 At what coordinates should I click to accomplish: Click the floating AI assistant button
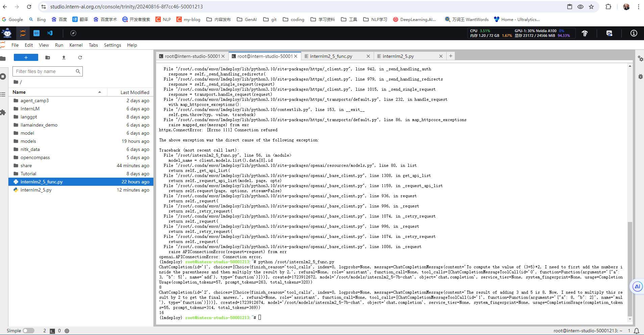(x=637, y=287)
